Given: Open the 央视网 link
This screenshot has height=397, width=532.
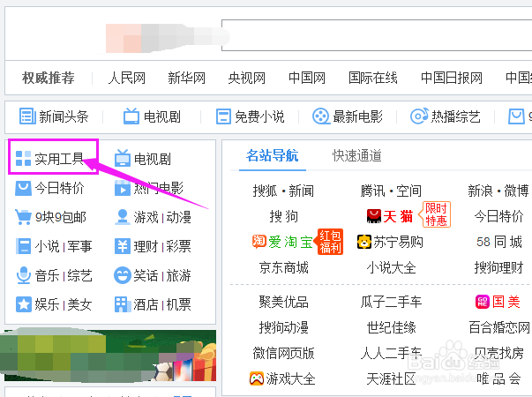Looking at the screenshot, I should (247, 78).
